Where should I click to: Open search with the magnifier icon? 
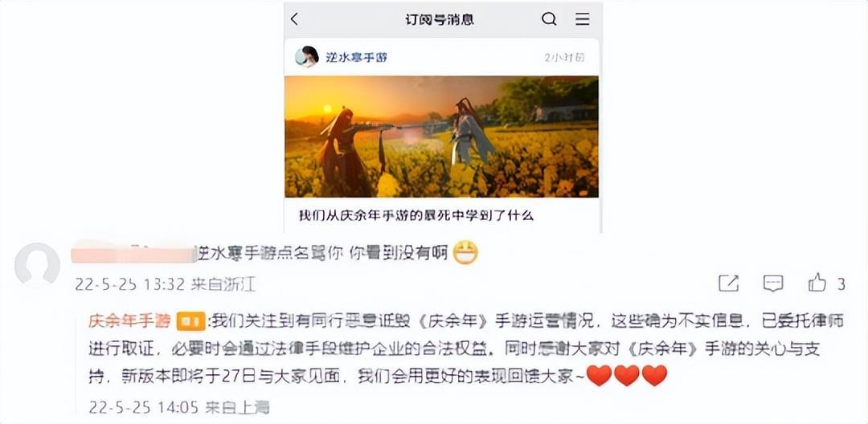coord(549,19)
